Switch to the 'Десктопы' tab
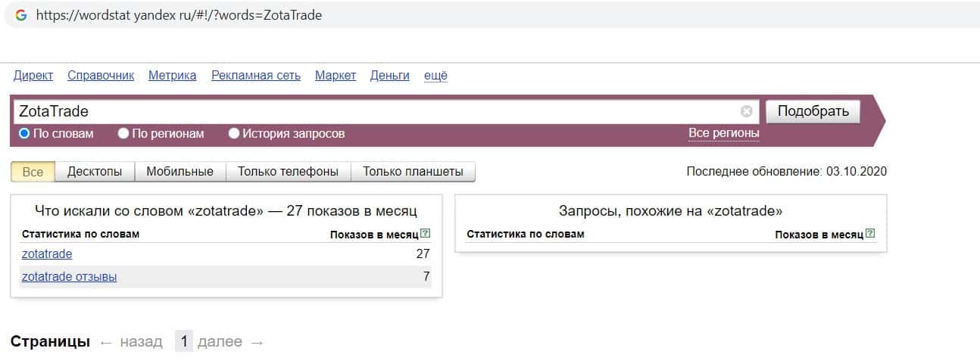This screenshot has height=364, width=980. [95, 172]
